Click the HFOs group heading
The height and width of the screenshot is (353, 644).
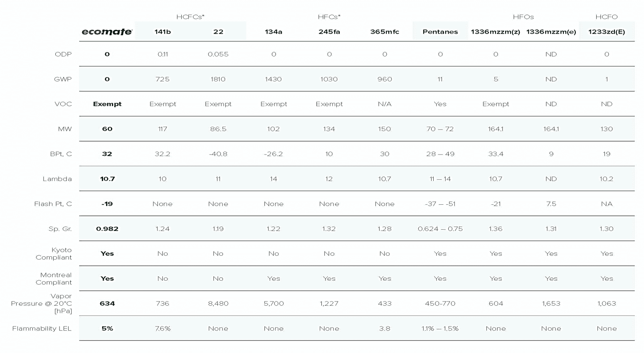523,17
